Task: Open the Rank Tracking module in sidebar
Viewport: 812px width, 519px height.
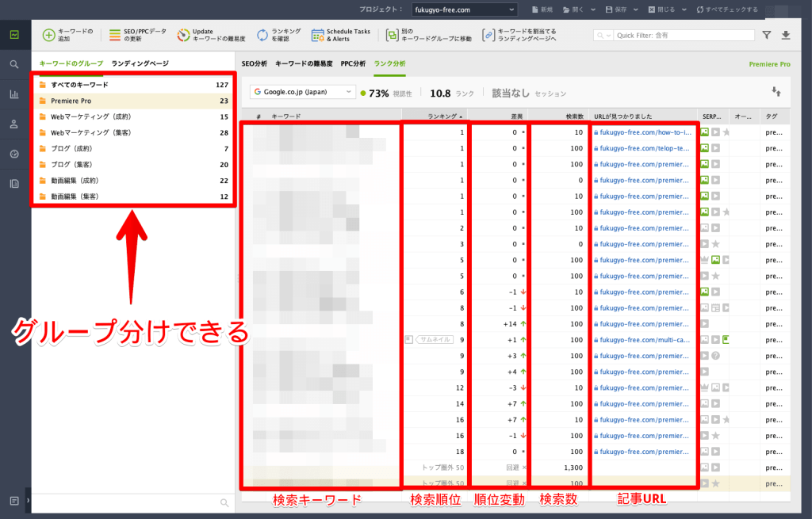Action: (14, 35)
